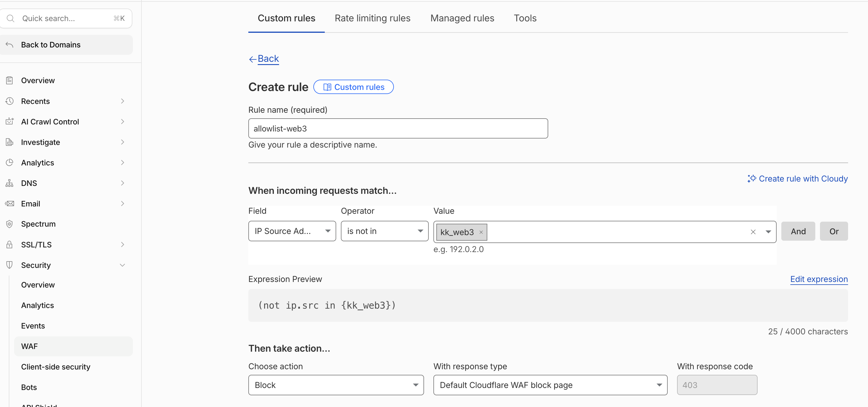Click the Edit expression link
This screenshot has width=868, height=407.
(819, 279)
